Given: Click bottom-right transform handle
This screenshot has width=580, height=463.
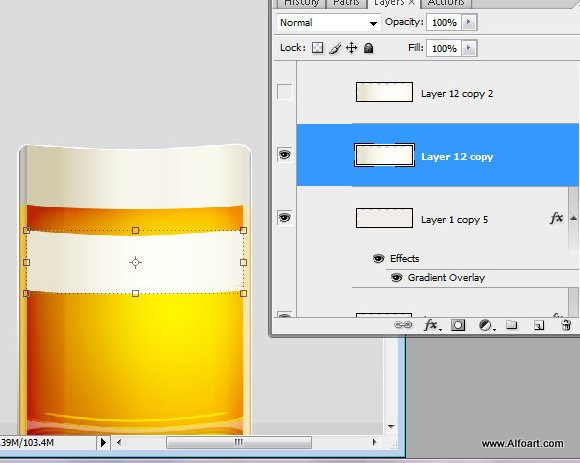Looking at the screenshot, I should coord(243,293).
